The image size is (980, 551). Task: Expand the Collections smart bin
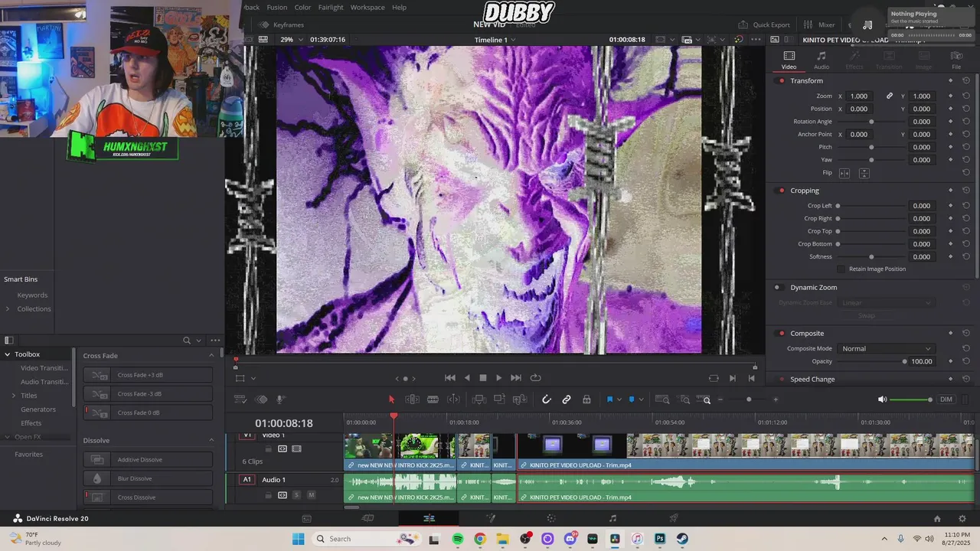click(8, 309)
